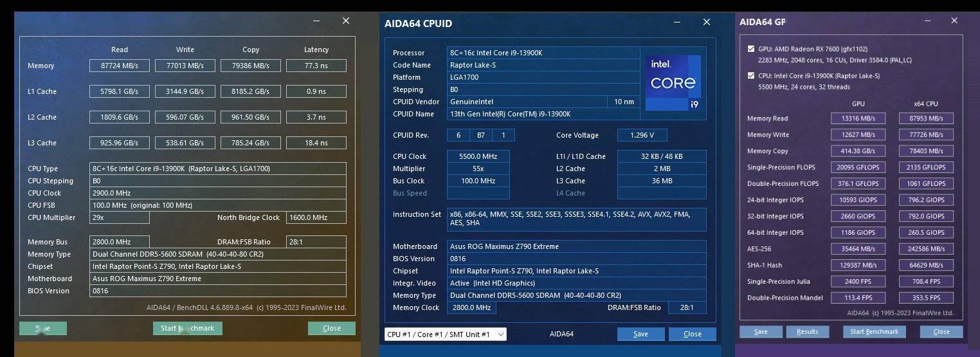Click the GPU Single-Precision Julia value 2400 FPS

[x=858, y=282]
